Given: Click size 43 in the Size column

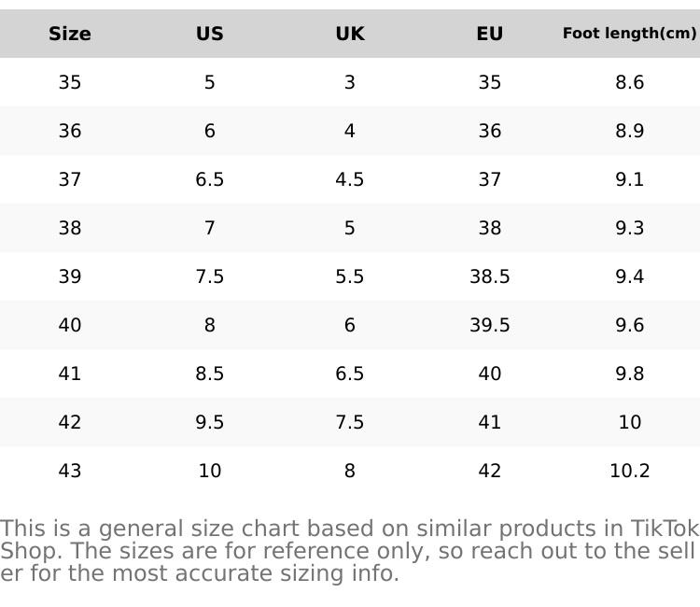Looking at the screenshot, I should (x=70, y=471).
